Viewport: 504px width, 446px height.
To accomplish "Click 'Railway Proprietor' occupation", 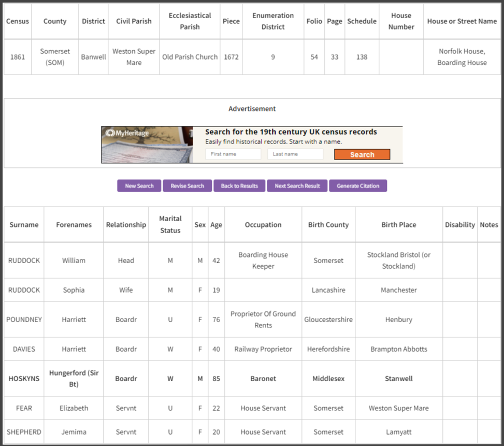I will pos(263,349).
